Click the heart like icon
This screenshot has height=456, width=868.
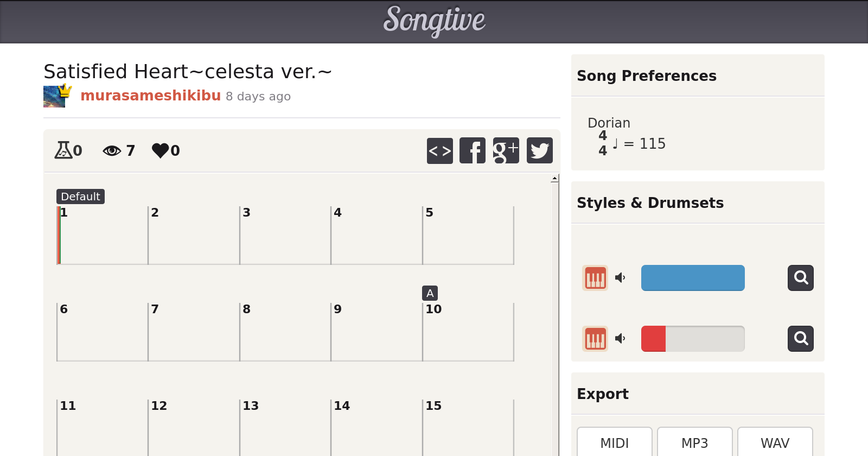[160, 150]
